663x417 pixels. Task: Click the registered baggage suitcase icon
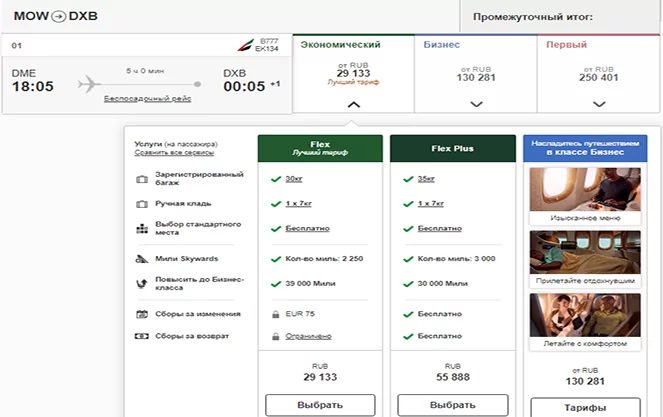(x=142, y=179)
